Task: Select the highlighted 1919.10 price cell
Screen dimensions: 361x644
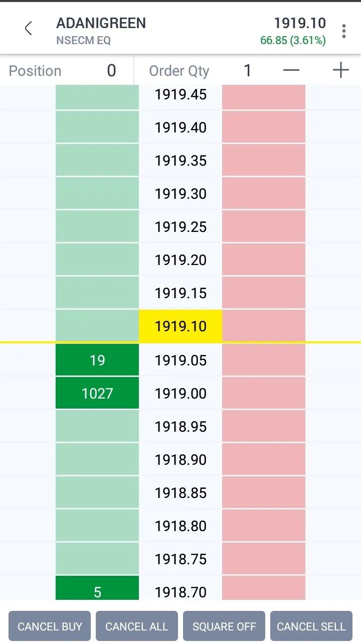Action: click(180, 326)
